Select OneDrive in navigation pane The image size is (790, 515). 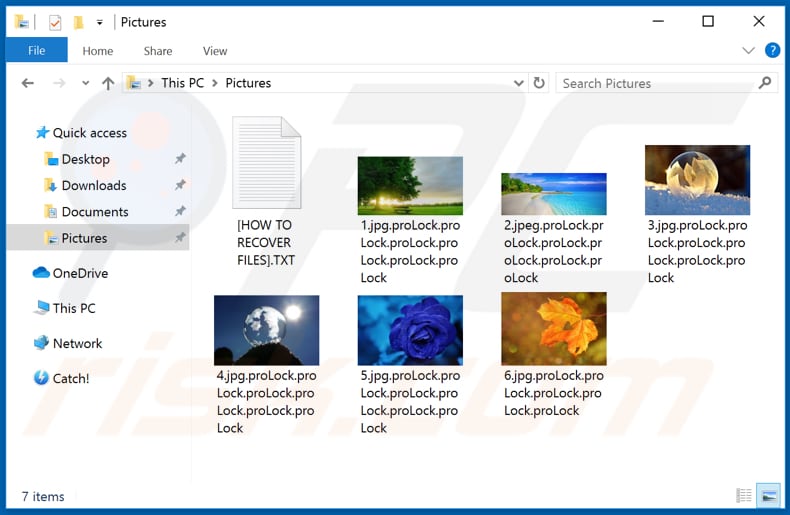80,273
